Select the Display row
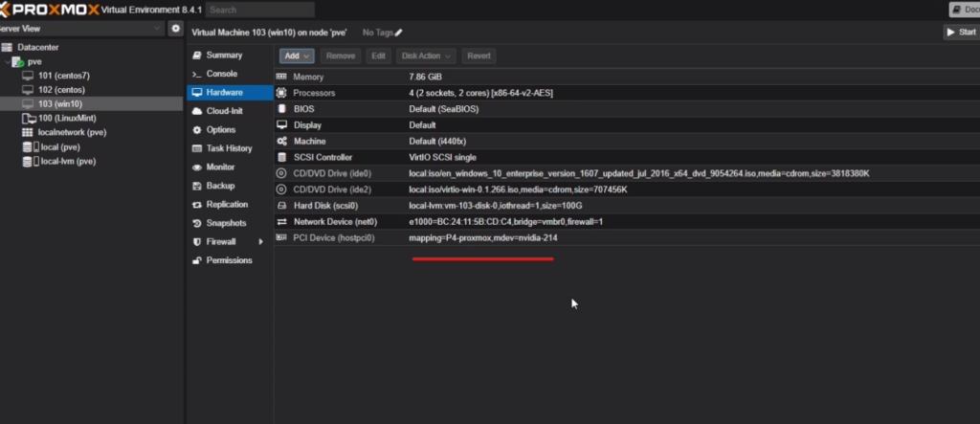The width and height of the screenshot is (980, 424). (627, 125)
